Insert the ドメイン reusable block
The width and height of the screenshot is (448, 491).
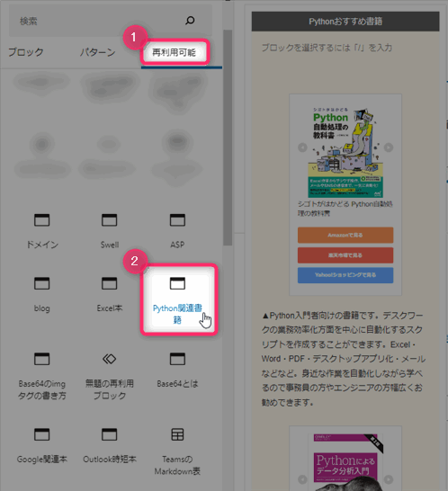(42, 231)
